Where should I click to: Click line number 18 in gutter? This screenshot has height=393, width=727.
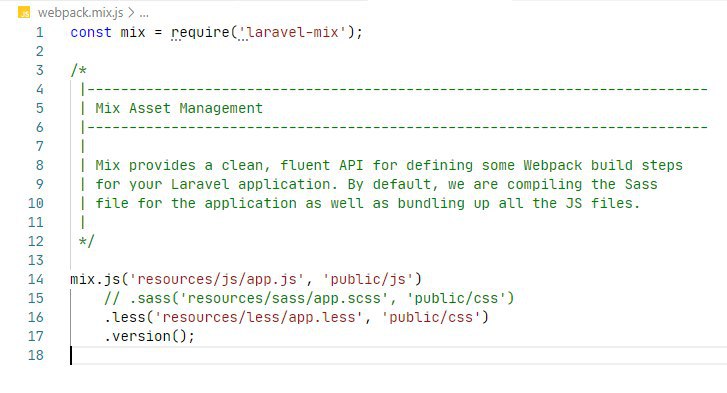tap(36, 355)
